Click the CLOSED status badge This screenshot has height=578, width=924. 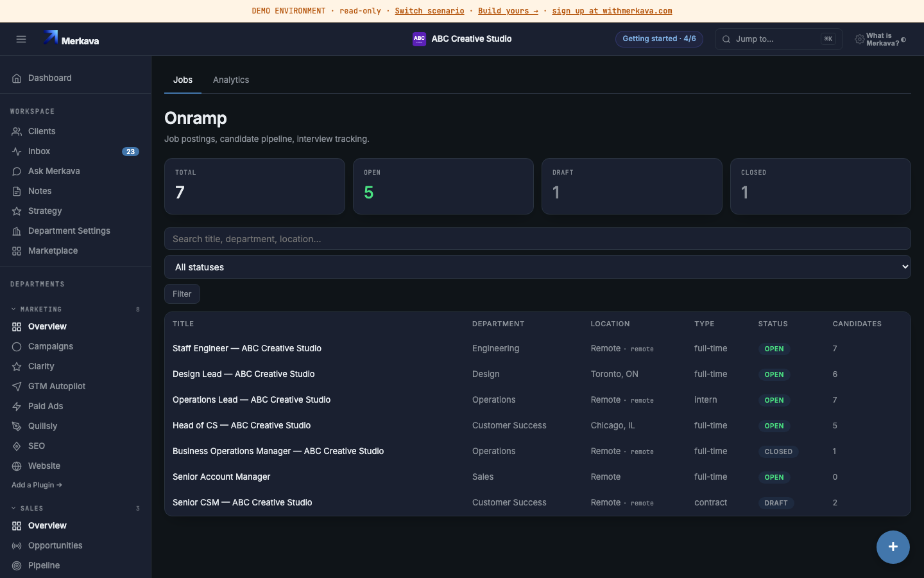778,451
